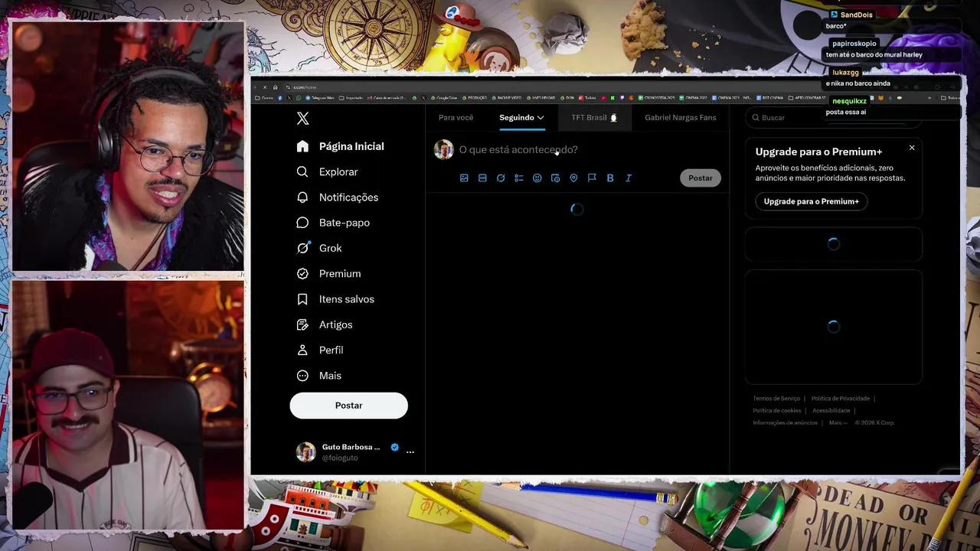
Task: Open the Explorar search page
Action: 328,171
